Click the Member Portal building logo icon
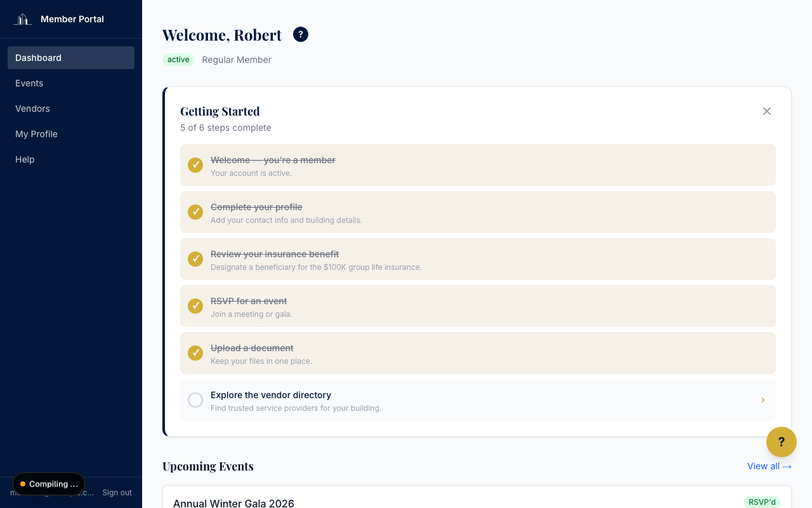 coord(23,19)
